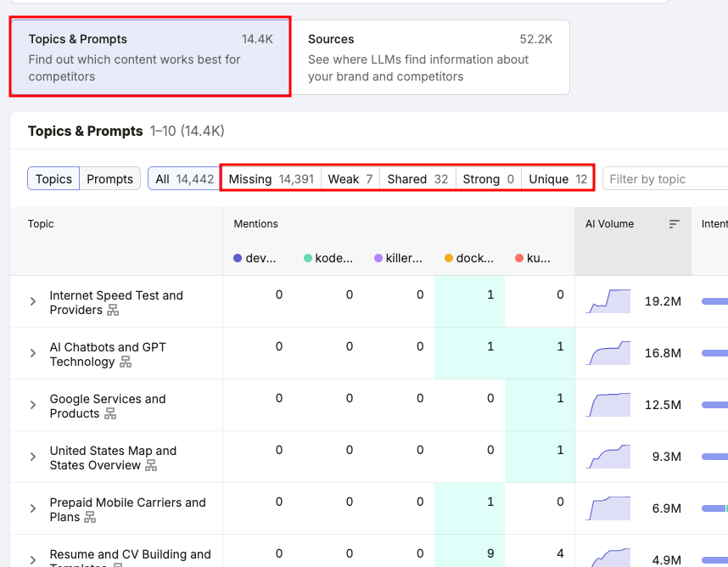
Task: Click the 16.8M volume trend chart
Action: pos(608,353)
